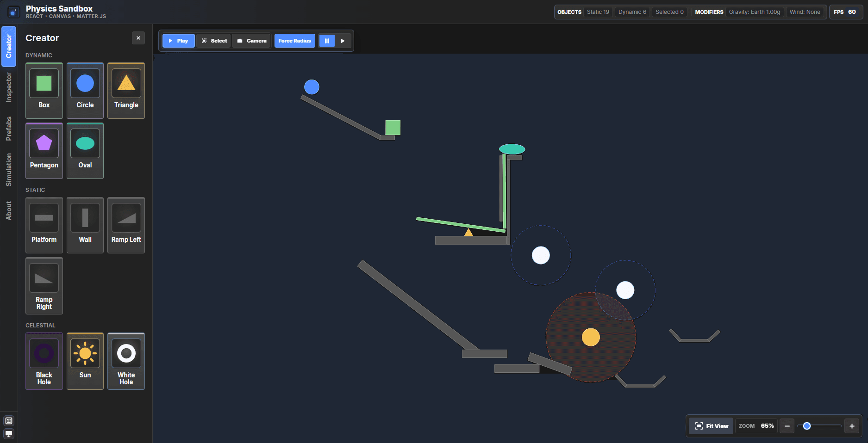
Task: Pause the simulation
Action: coord(327,41)
